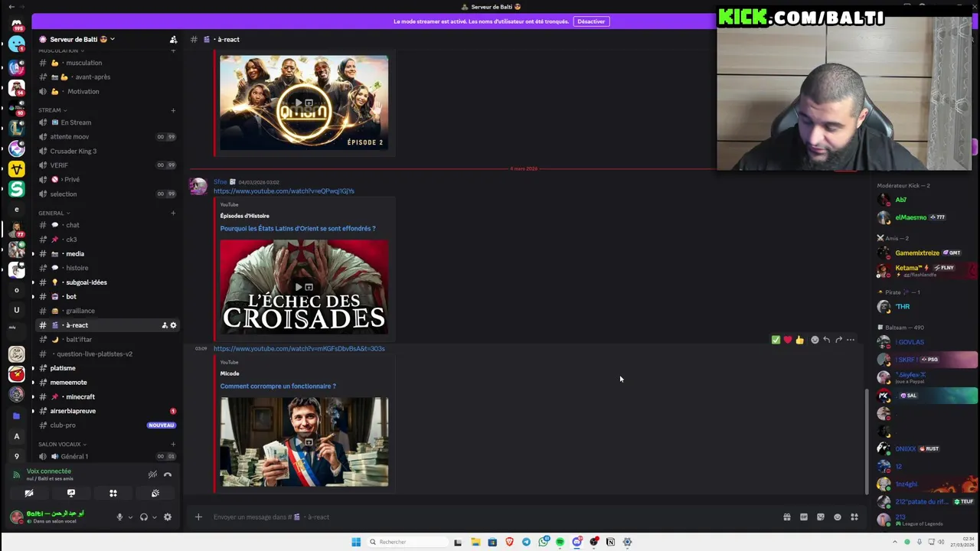Collapse the GENERAL category

point(54,213)
